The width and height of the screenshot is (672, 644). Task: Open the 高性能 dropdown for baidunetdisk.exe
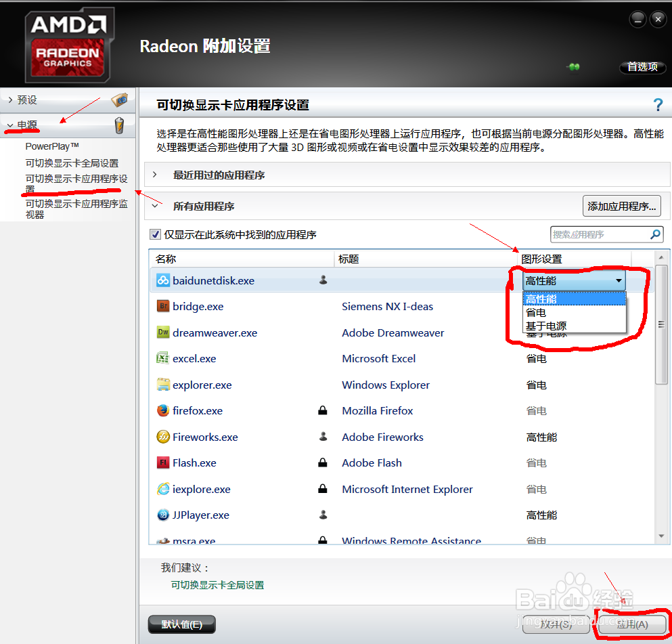574,281
